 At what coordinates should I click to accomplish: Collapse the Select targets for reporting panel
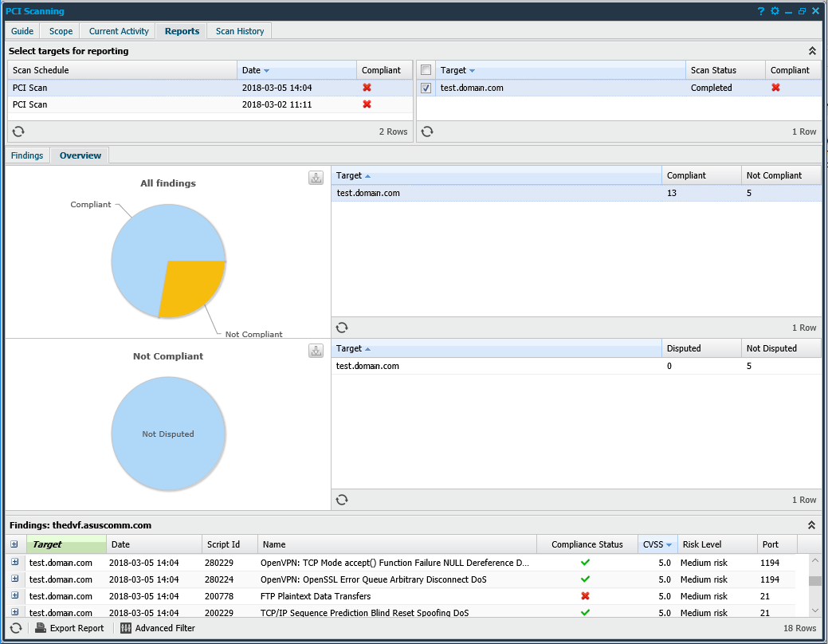(x=812, y=51)
